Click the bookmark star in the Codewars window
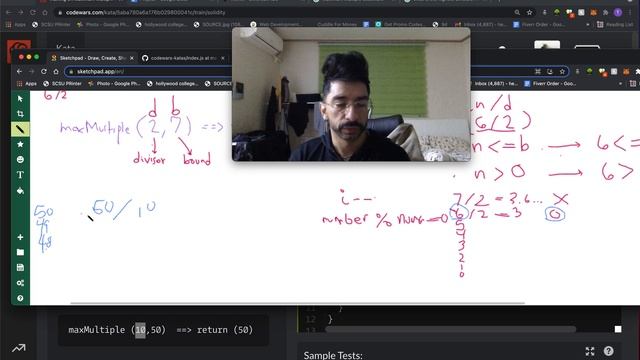 pyautogui.click(x=529, y=13)
